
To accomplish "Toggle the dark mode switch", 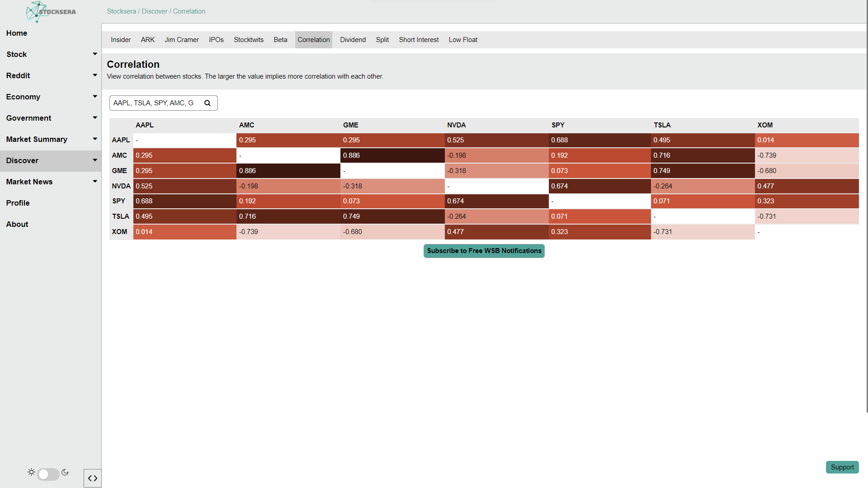I will 48,474.
